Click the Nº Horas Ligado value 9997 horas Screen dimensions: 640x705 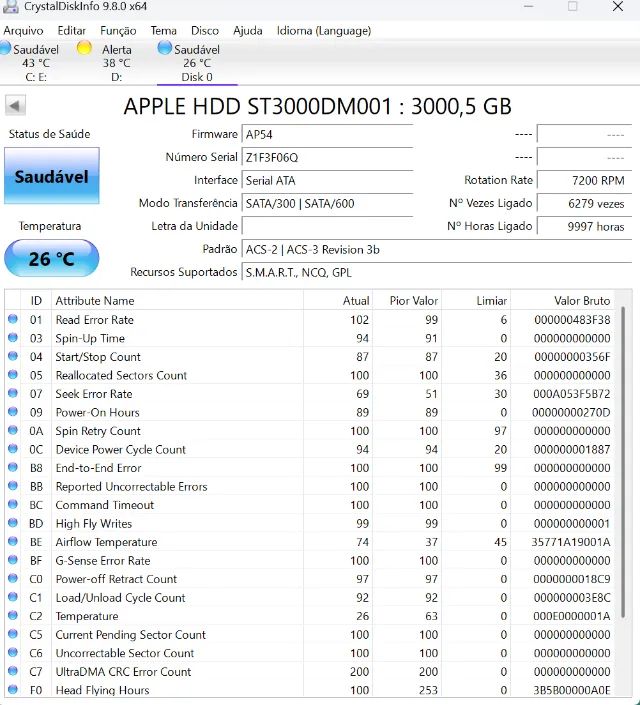tap(584, 226)
